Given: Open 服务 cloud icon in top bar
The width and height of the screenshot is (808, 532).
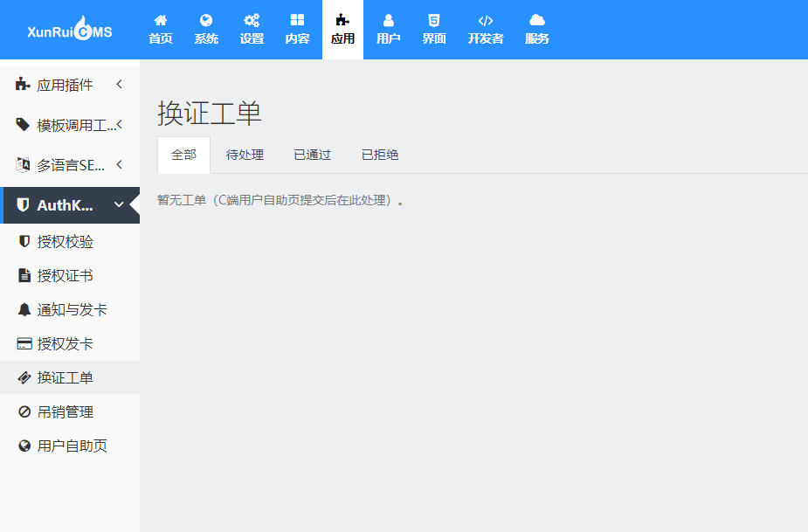Looking at the screenshot, I should pyautogui.click(x=537, y=20).
